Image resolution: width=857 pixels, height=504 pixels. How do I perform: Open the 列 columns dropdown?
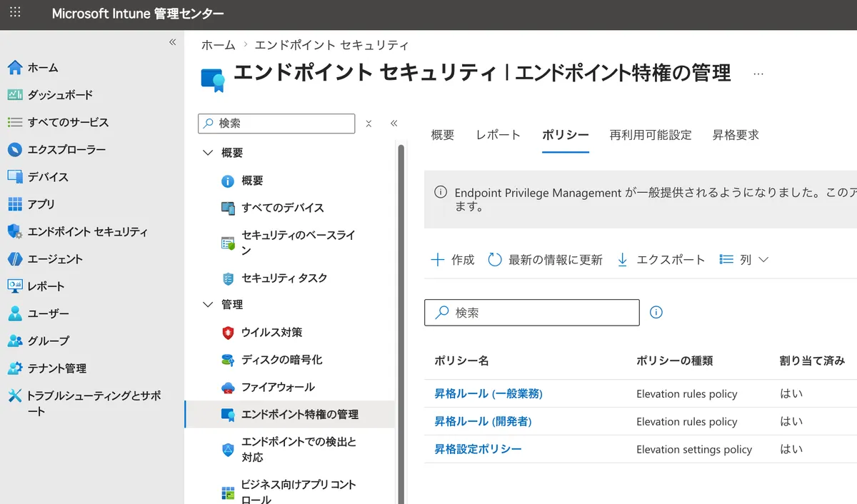tap(744, 260)
